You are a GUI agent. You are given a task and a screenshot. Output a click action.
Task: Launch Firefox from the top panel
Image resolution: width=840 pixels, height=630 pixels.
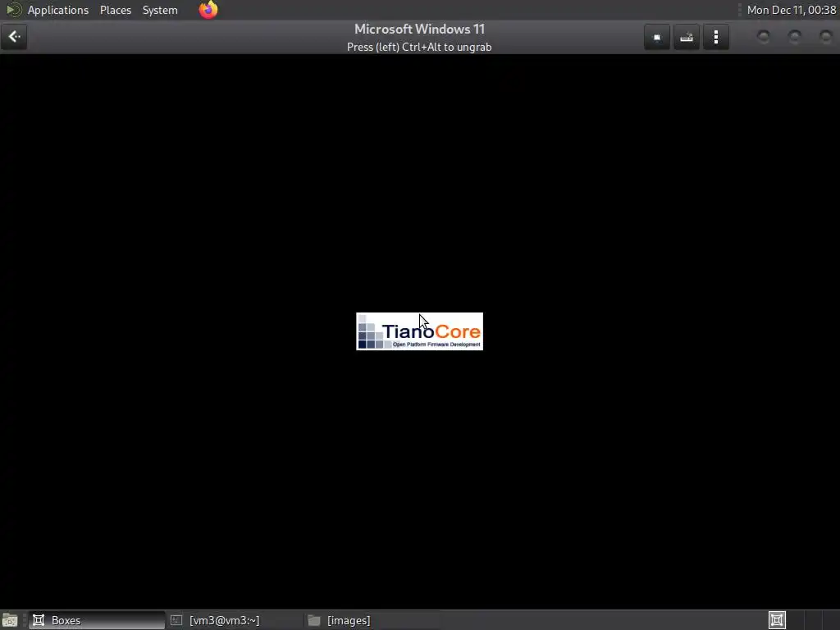click(x=208, y=10)
